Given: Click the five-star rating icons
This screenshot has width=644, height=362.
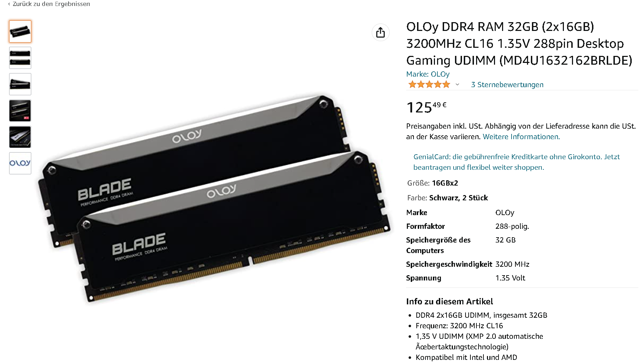Looking at the screenshot, I should 429,84.
